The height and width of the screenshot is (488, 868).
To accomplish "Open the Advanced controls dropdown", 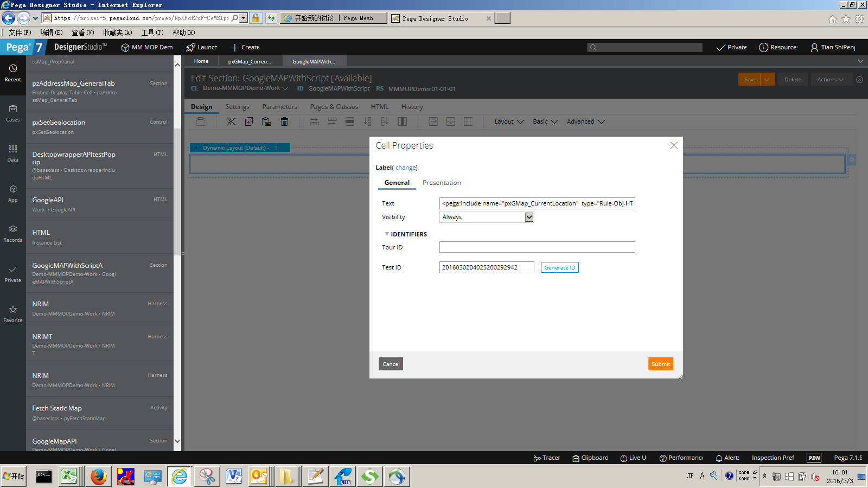I will tap(585, 121).
